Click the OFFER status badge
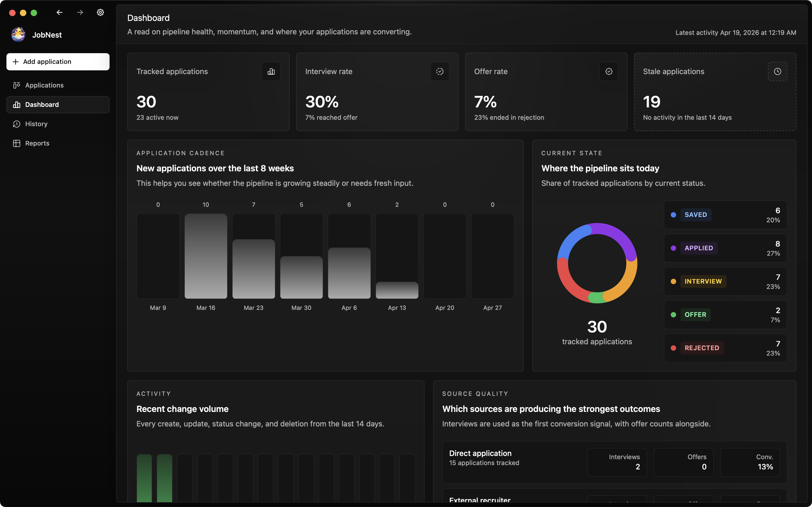812x507 pixels. click(695, 314)
